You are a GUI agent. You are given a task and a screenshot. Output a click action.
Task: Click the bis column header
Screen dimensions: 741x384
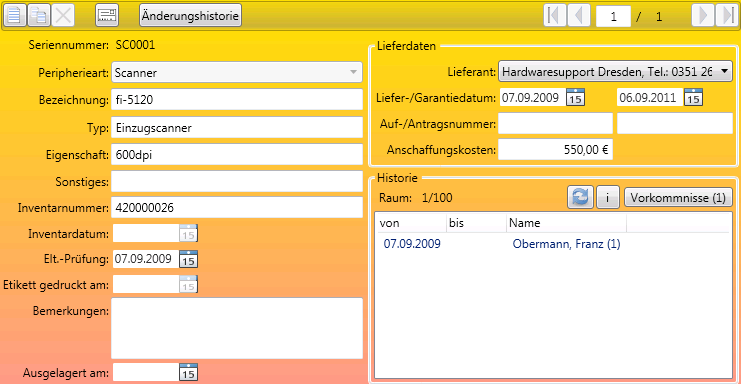click(x=476, y=223)
